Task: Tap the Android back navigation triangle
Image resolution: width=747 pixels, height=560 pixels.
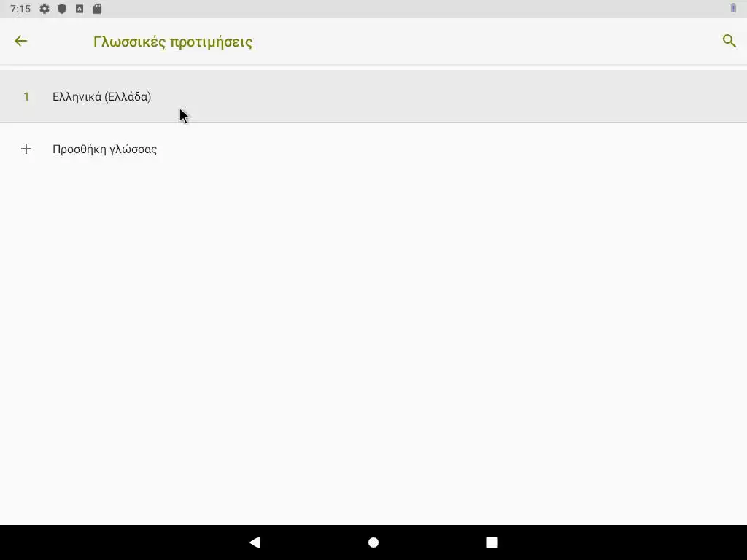Action: click(x=255, y=542)
